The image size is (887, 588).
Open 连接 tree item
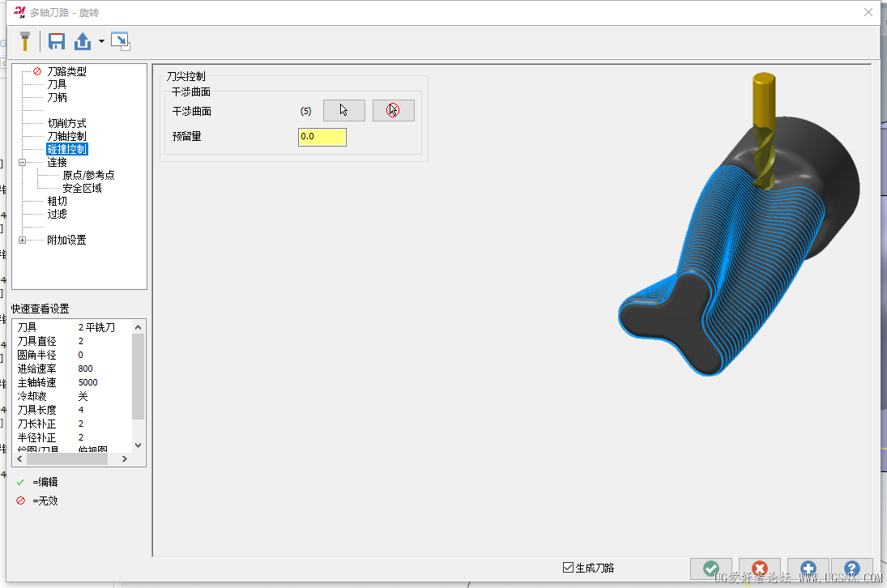pos(57,162)
